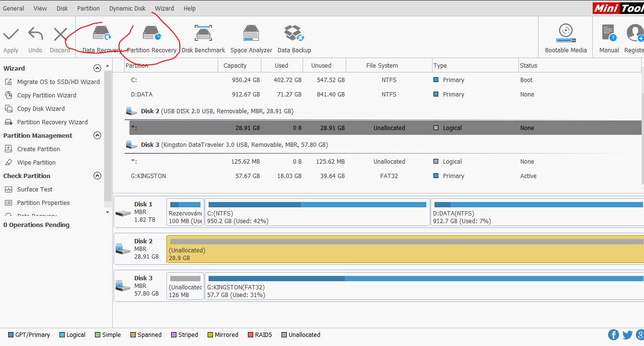
Task: Select Disk 2 in the disk map
Action: click(x=140, y=249)
